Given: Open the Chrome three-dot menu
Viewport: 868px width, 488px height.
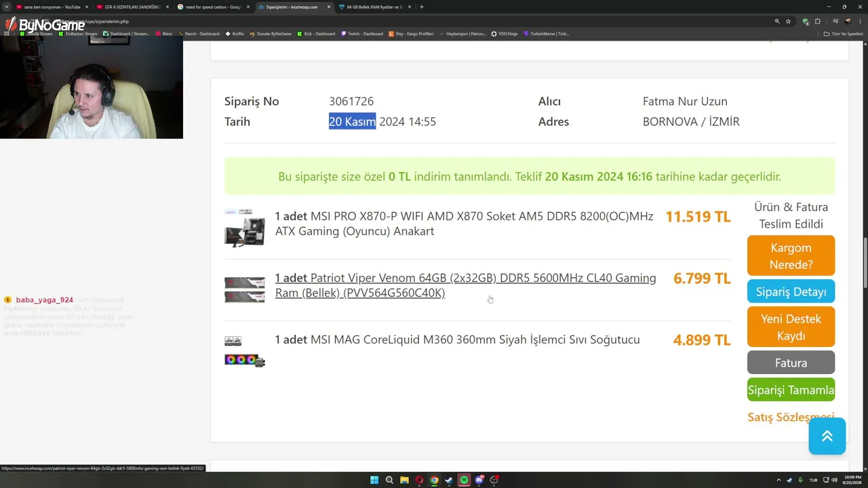Looking at the screenshot, I should click(860, 22).
